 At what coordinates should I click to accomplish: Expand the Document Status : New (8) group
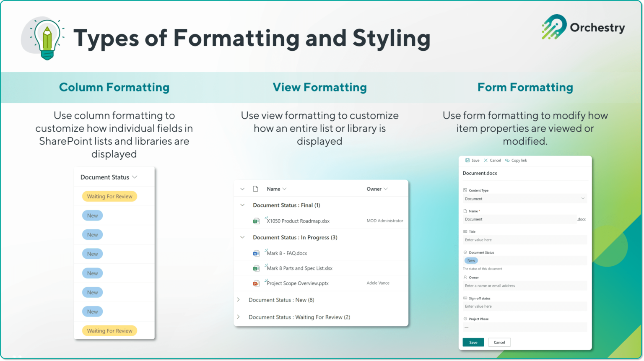click(239, 300)
